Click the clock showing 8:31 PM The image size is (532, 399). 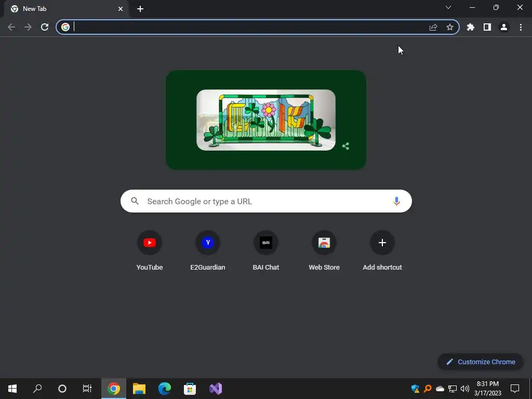(487, 389)
